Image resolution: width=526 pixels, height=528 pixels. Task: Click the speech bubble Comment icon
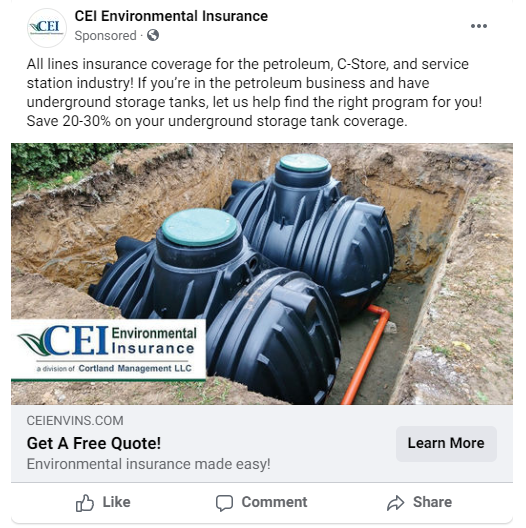click(x=224, y=503)
